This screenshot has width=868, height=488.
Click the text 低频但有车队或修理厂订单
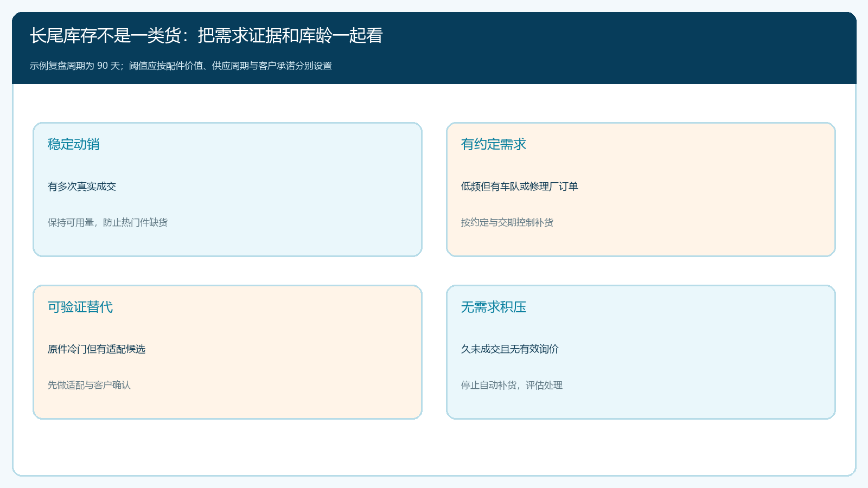(520, 187)
